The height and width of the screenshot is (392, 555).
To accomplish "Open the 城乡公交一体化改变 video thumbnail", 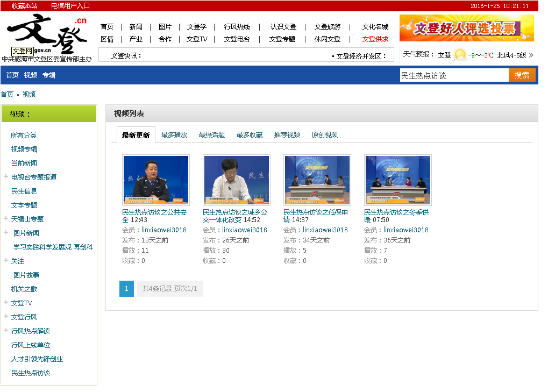I will [x=237, y=180].
